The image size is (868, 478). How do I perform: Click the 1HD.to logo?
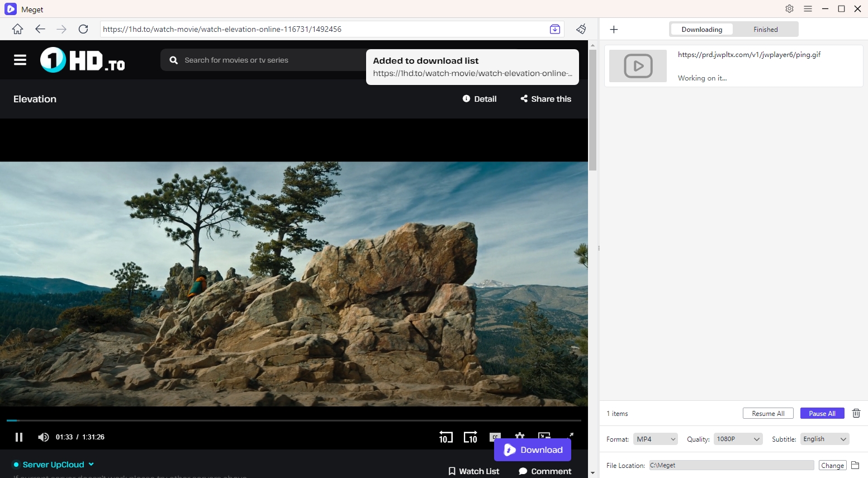83,60
